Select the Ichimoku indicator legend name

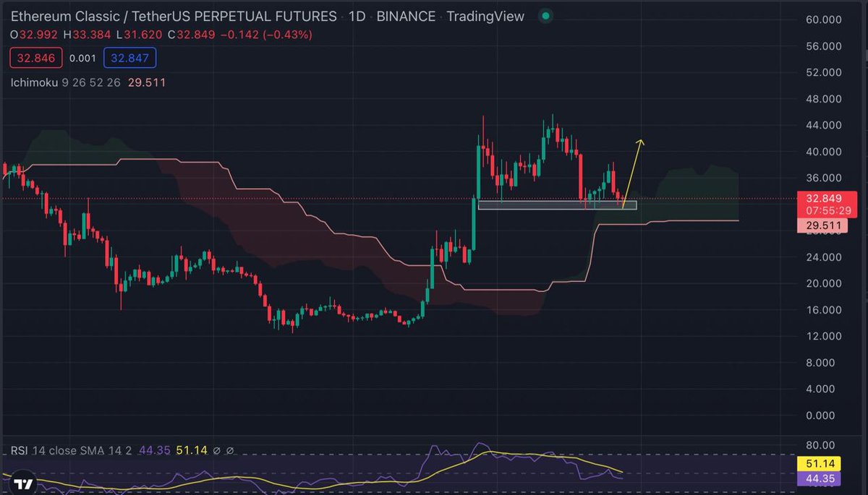[x=34, y=82]
